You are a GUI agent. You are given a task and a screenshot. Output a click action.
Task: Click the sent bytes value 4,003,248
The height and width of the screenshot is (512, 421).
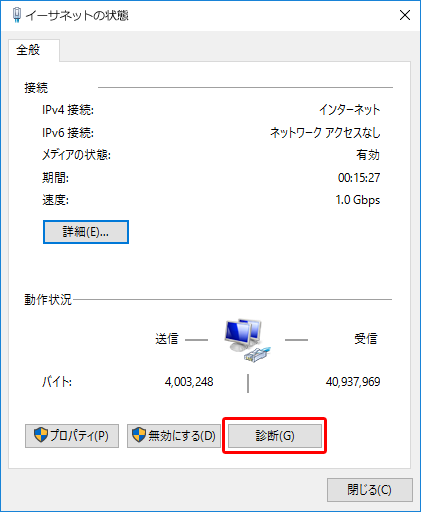coord(189,382)
